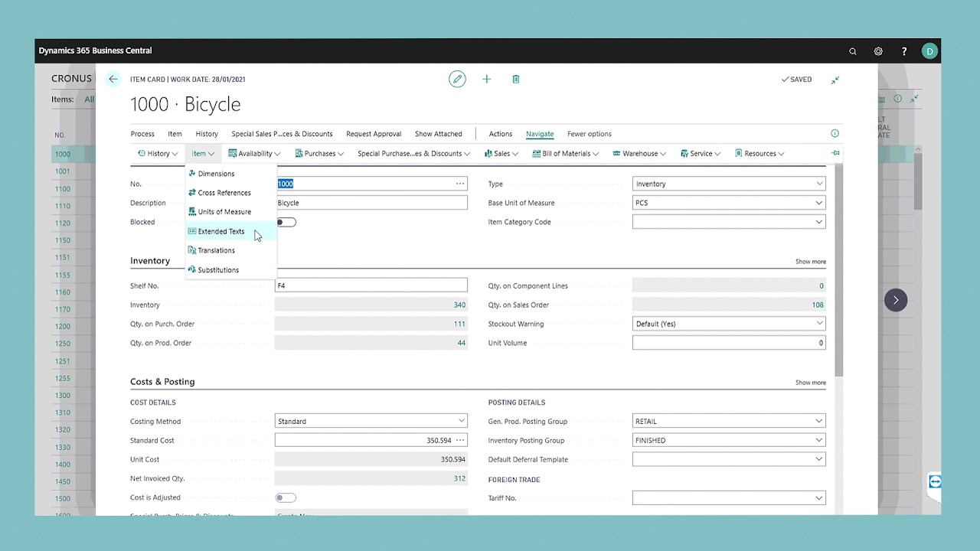Click the Description field

[371, 203]
